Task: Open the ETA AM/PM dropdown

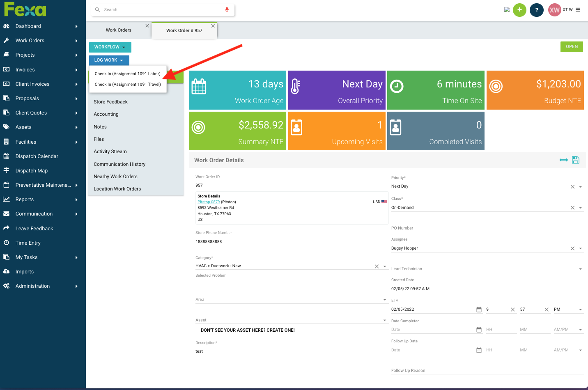Action: click(x=580, y=310)
